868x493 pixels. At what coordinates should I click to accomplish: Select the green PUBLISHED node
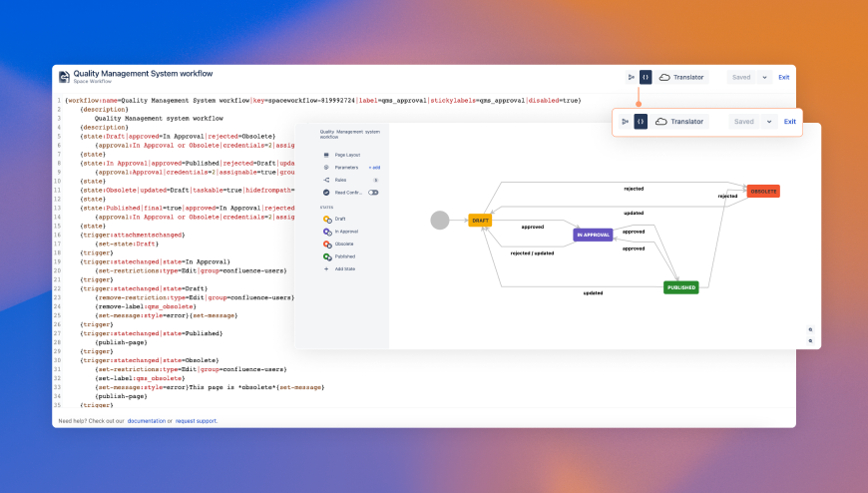point(680,287)
